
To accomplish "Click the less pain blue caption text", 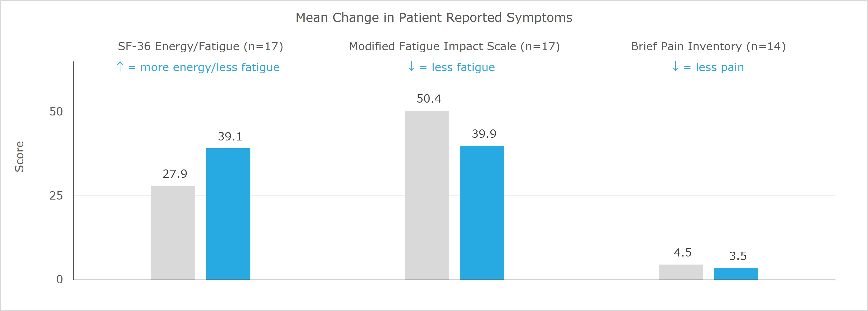I will pyautogui.click(x=720, y=67).
